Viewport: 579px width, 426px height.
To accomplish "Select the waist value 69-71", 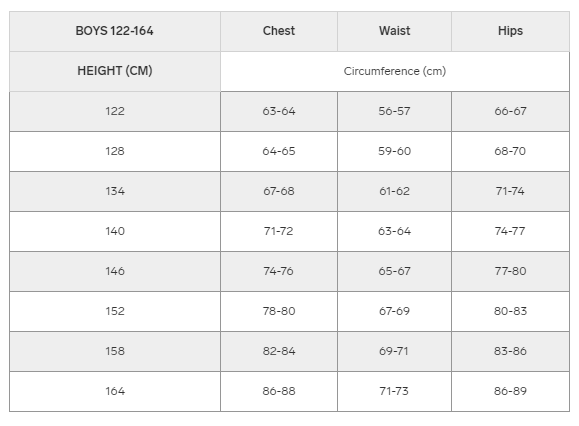I will [394, 351].
